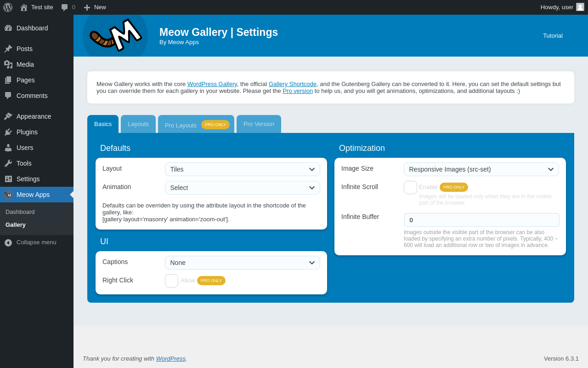
Task: Open Pages menu item
Action: click(37, 80)
